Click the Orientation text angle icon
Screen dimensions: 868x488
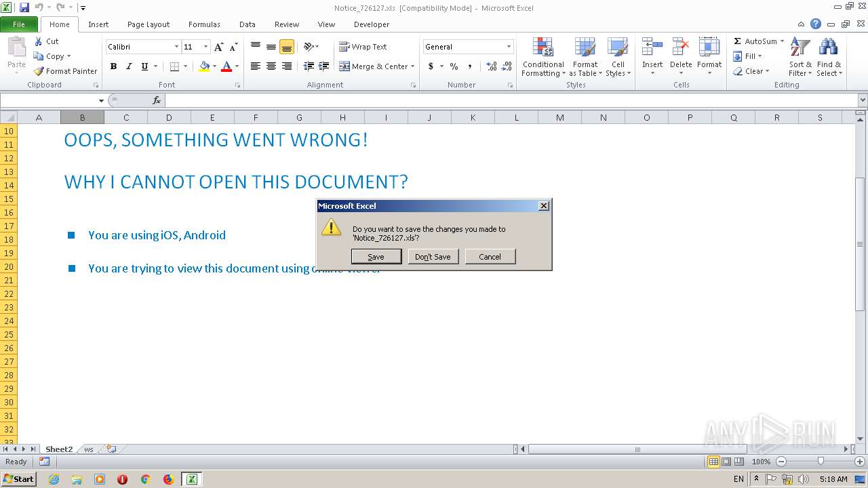(309, 47)
